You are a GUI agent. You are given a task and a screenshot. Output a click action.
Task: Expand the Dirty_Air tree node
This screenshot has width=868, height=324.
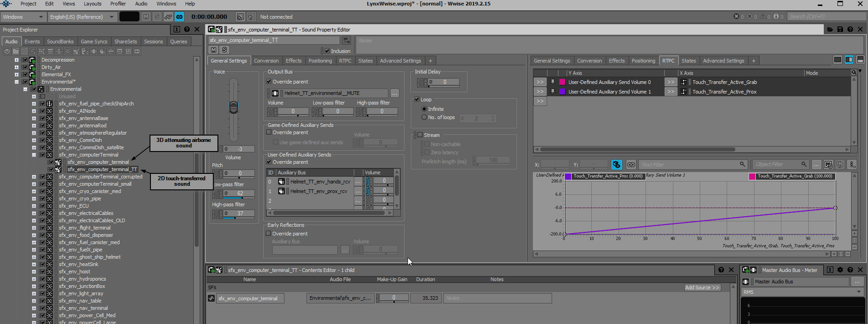tap(17, 67)
